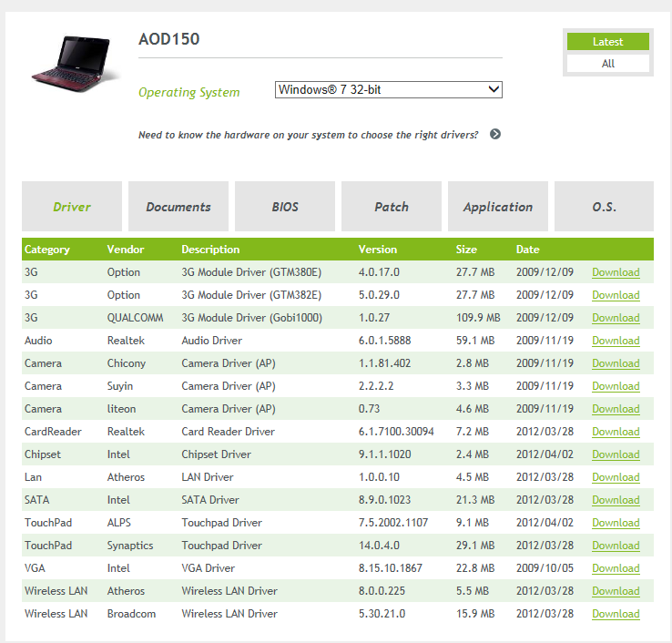Click the ALPS vendor cell
672x643 pixels.
point(118,523)
